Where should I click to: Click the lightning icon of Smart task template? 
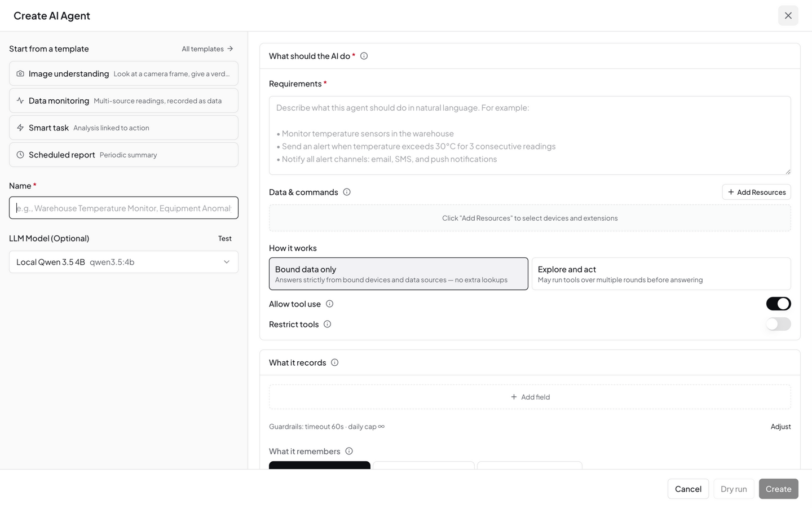pyautogui.click(x=20, y=128)
